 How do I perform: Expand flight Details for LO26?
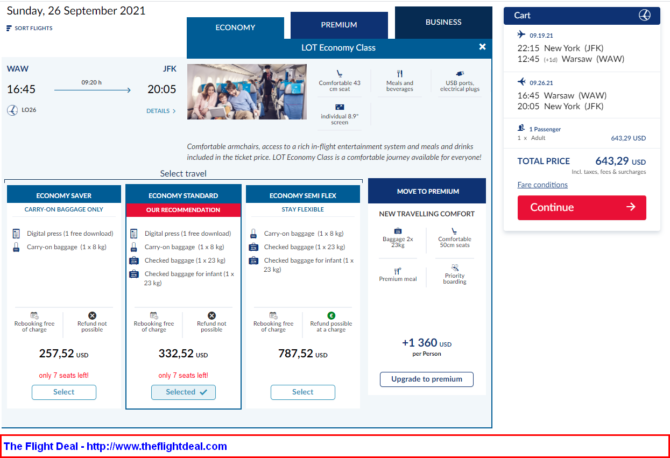coord(161,111)
